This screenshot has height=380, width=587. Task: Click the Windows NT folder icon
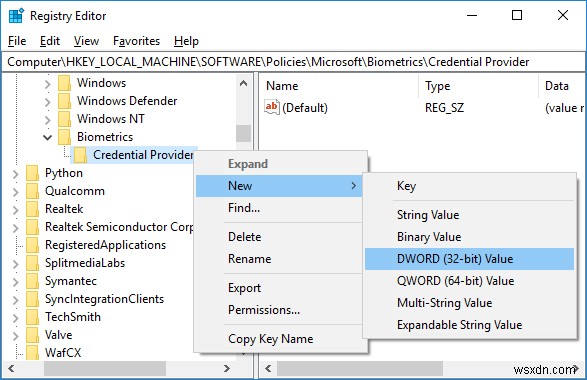[x=64, y=119]
